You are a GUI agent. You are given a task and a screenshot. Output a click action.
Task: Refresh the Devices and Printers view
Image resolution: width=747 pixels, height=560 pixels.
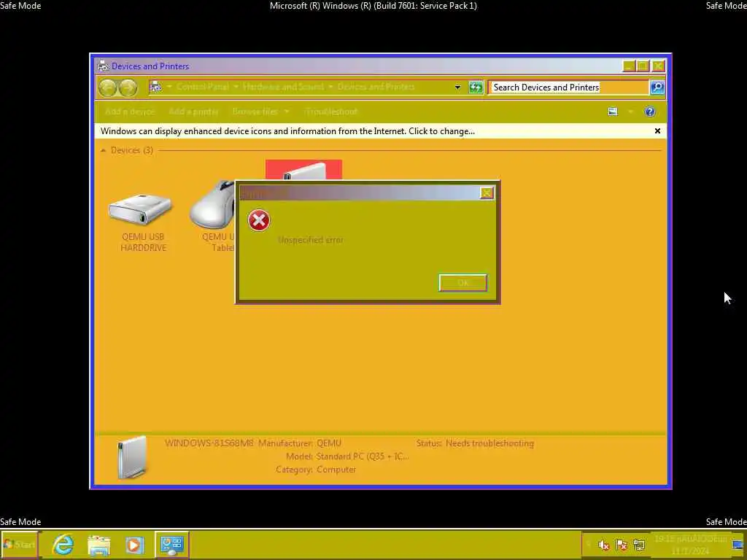476,87
